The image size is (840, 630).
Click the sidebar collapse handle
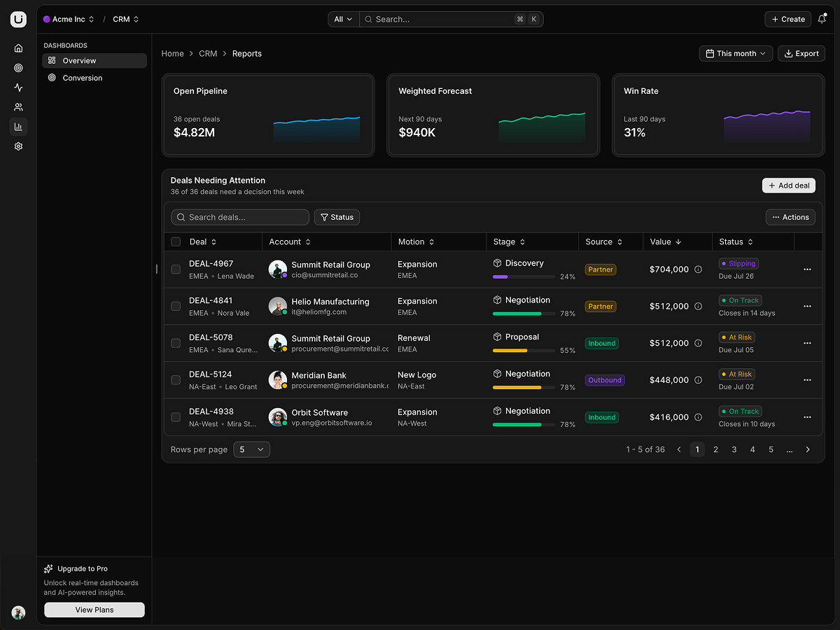tap(157, 269)
